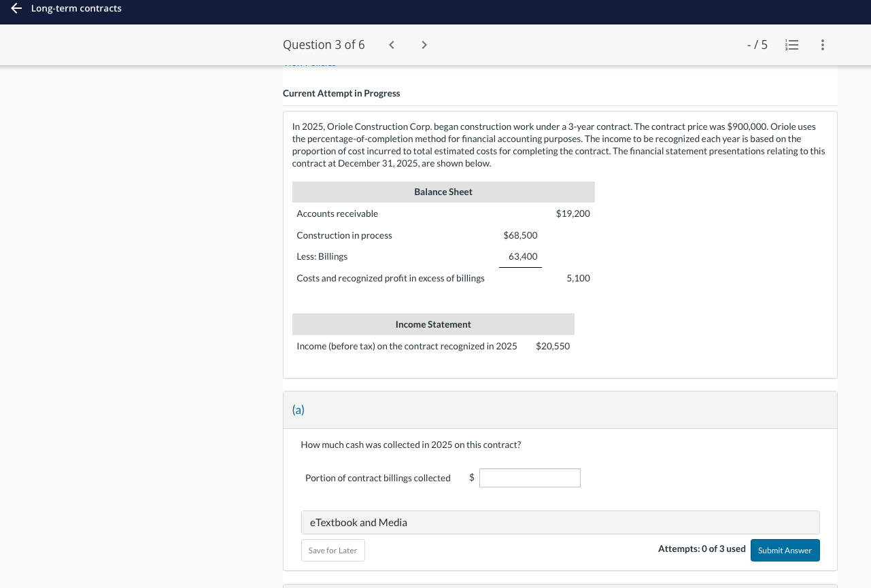This screenshot has width=871, height=588.
Task: Select the Question 3 of 6 label
Action: [x=324, y=45]
